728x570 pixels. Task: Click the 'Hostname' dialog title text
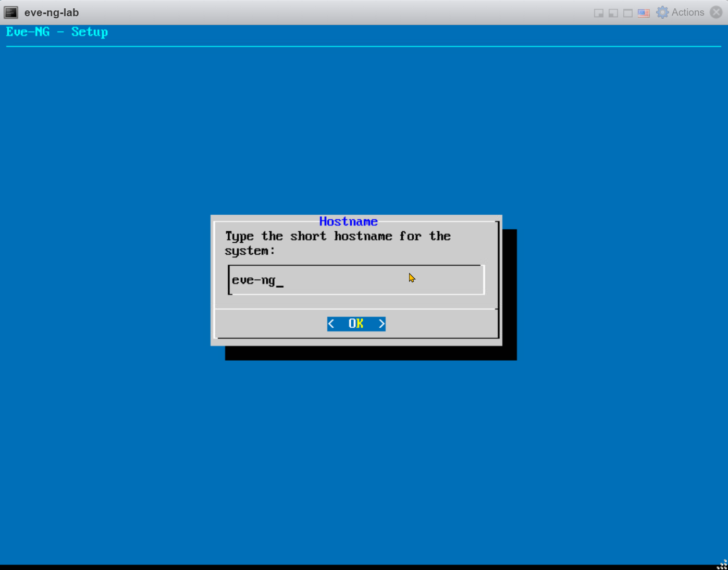pos(349,221)
